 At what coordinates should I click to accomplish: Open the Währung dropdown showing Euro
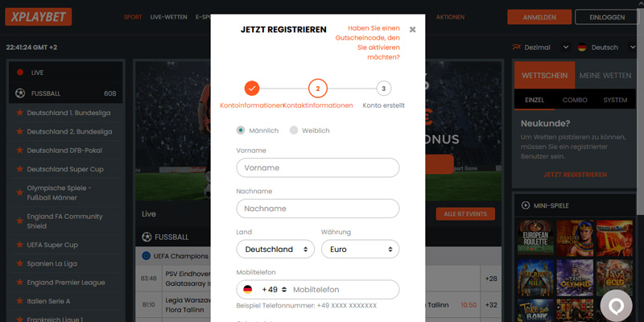(x=360, y=249)
